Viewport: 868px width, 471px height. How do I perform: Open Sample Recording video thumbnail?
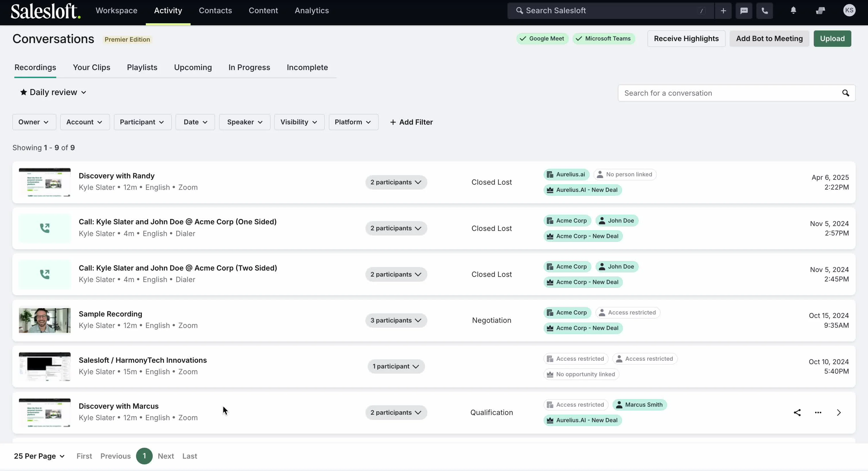tap(45, 320)
